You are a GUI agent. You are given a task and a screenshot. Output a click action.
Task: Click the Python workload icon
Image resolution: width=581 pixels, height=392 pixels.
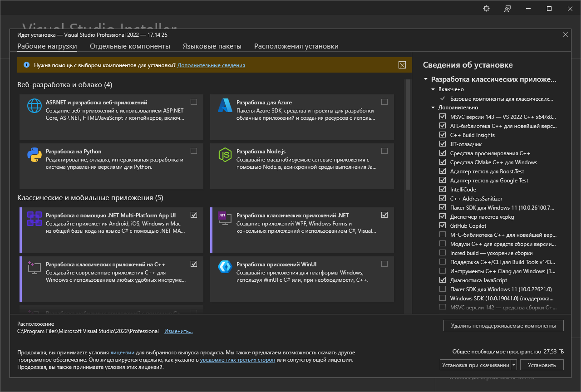(x=34, y=155)
